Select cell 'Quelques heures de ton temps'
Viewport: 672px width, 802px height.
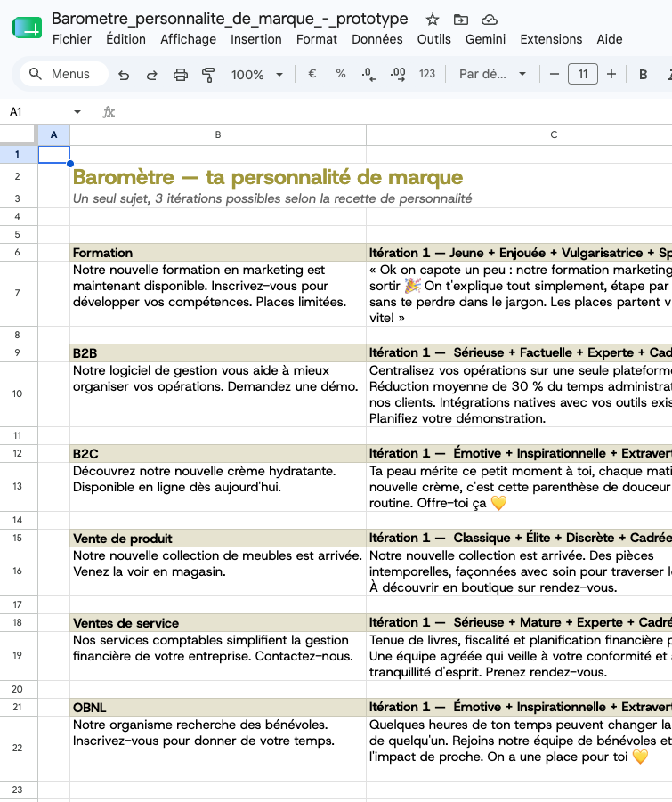[519, 749]
